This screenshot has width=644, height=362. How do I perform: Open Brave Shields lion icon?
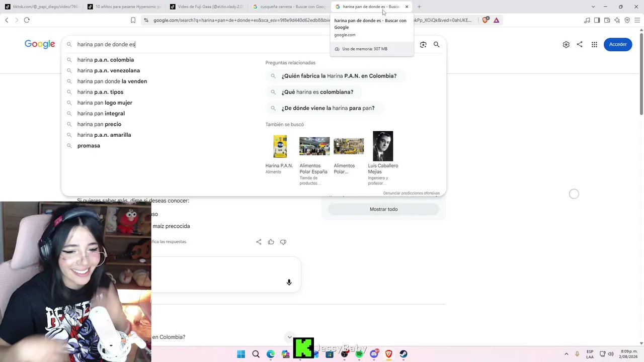tap(486, 20)
